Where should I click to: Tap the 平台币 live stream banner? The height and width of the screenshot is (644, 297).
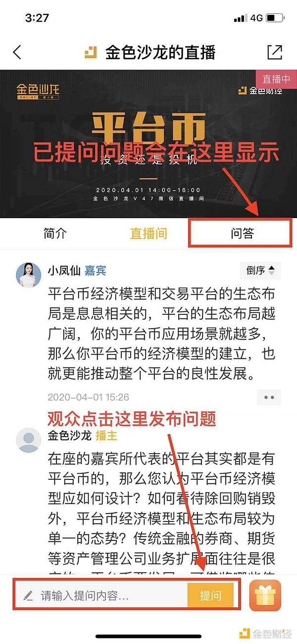(148, 144)
